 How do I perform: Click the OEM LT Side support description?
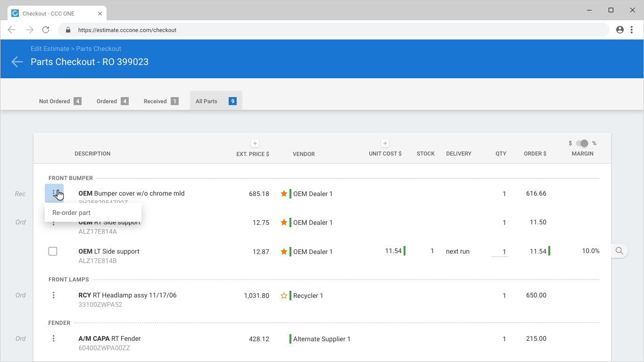click(x=109, y=251)
